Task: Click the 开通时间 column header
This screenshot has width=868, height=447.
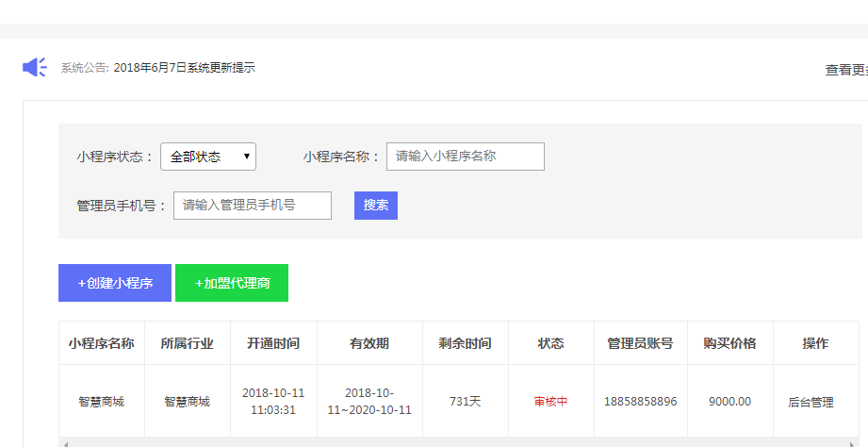Action: tap(273, 343)
